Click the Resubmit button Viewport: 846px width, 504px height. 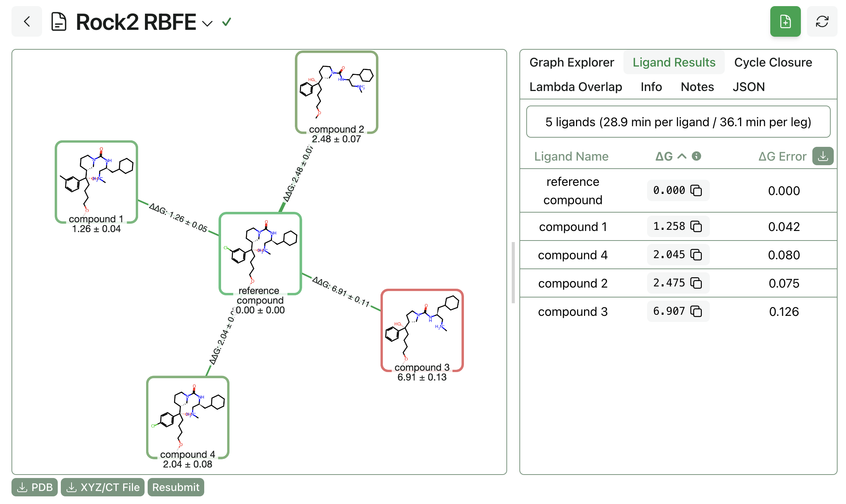tap(176, 487)
